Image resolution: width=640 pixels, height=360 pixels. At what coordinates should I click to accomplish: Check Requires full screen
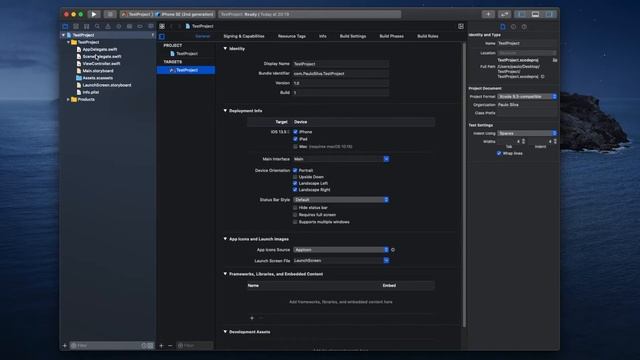tap(295, 215)
